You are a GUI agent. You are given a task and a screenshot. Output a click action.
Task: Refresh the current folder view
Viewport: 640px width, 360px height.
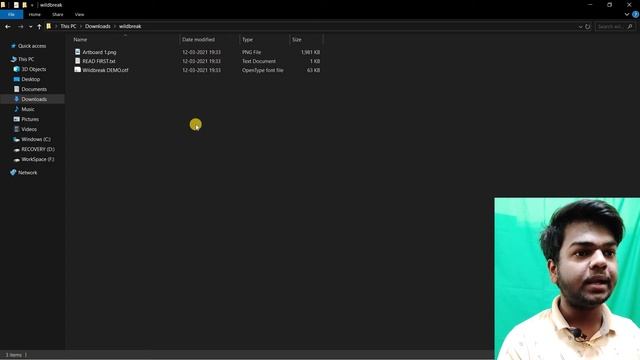(588, 27)
